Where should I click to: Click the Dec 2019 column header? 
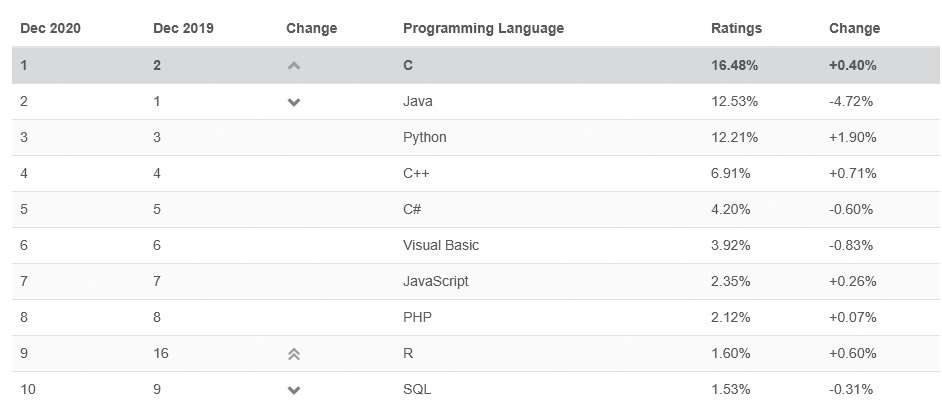[183, 28]
